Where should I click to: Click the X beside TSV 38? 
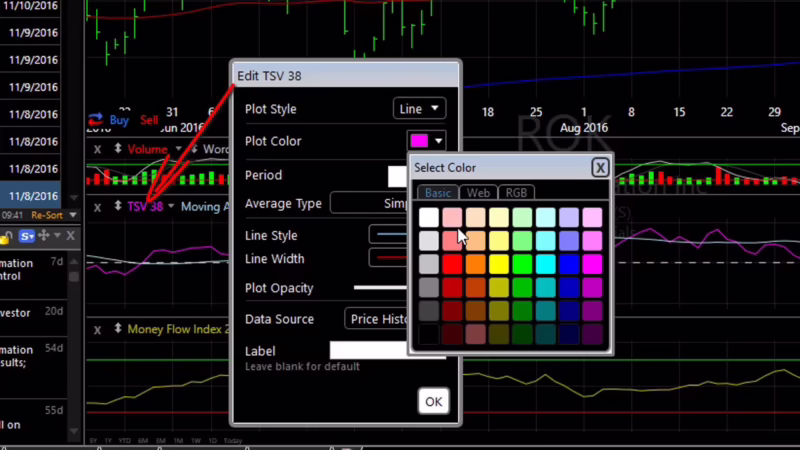point(97,206)
